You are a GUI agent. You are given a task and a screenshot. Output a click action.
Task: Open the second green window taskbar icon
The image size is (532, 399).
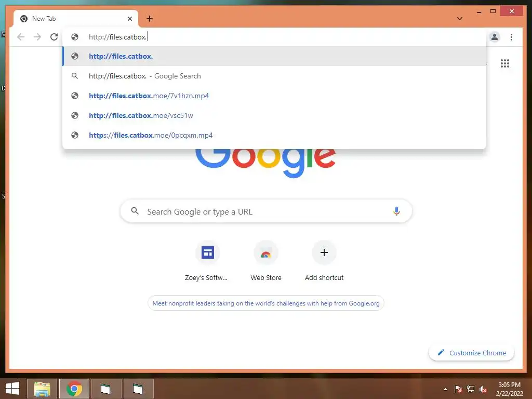tap(138, 389)
